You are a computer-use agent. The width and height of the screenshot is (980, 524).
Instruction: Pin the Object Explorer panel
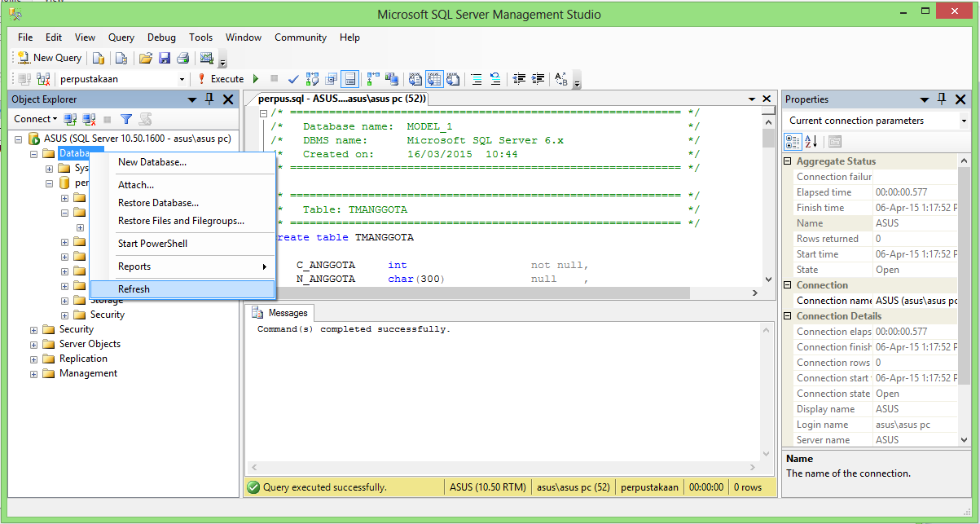[209, 99]
